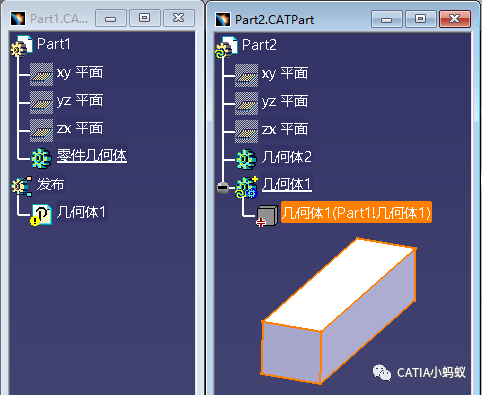The width and height of the screenshot is (482, 395).
Task: Select the 发布 node label
Action: [50, 184]
